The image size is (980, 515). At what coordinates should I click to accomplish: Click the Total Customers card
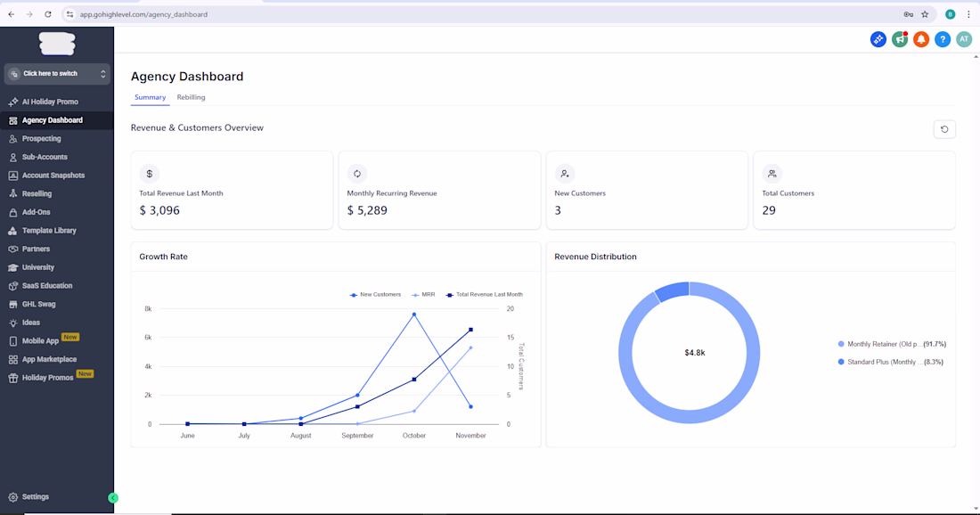point(854,190)
